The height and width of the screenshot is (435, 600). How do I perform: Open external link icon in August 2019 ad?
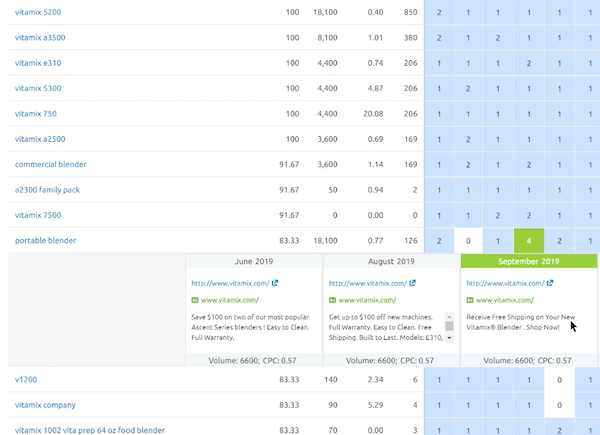(412, 283)
